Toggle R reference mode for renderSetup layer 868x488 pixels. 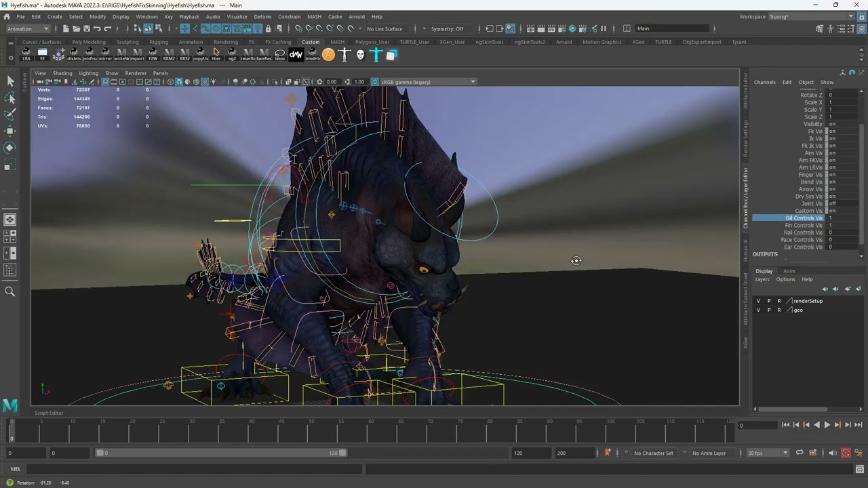tap(778, 301)
